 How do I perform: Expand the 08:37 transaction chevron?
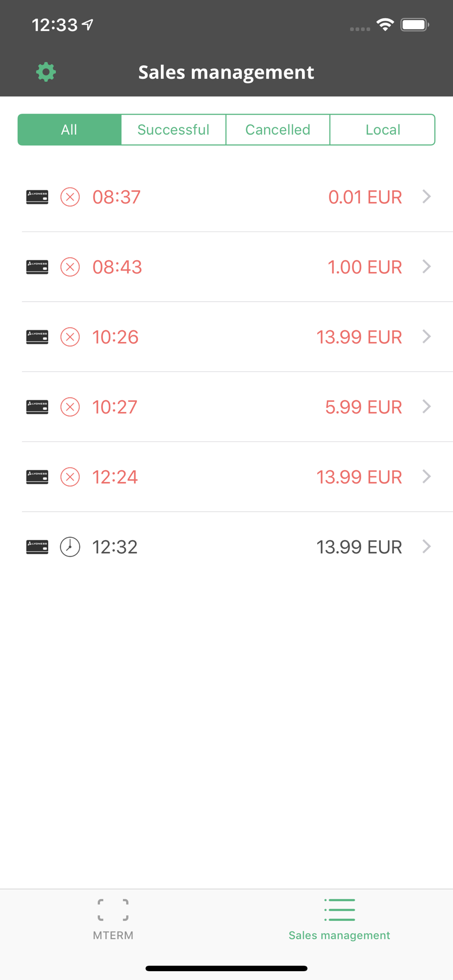tap(427, 197)
